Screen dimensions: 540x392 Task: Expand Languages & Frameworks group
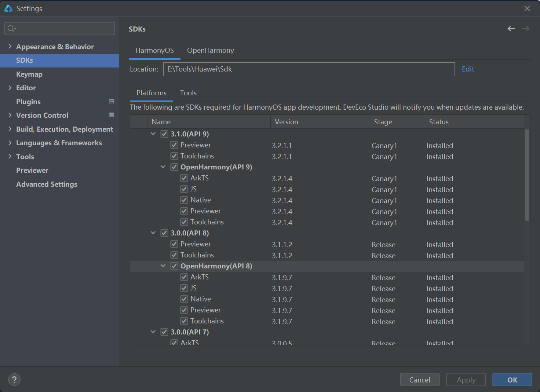pyautogui.click(x=10, y=143)
